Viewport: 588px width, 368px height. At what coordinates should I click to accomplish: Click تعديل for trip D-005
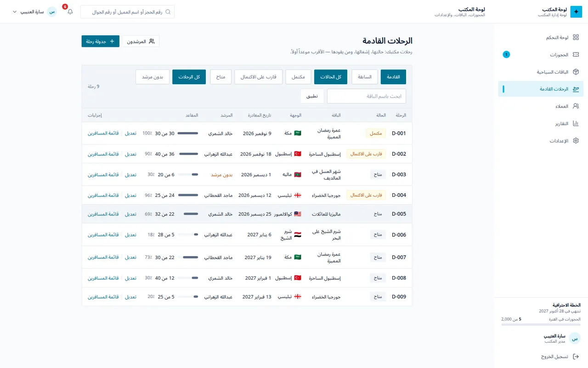click(131, 214)
